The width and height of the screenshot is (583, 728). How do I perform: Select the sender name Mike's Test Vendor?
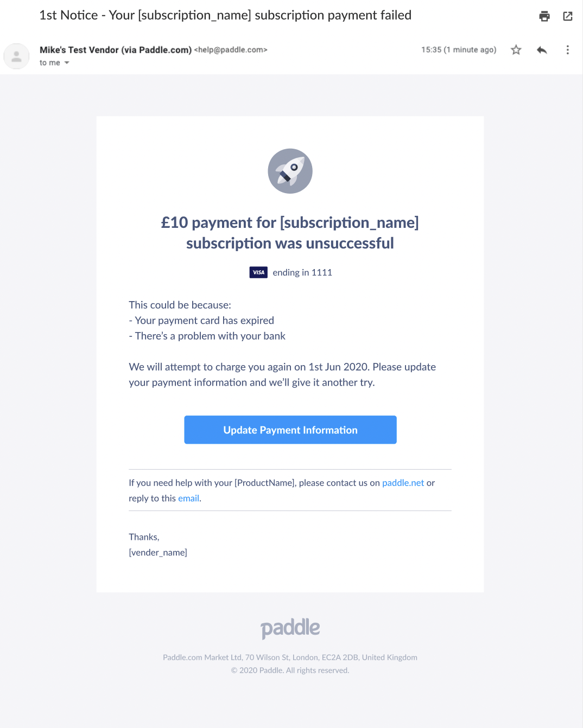[x=115, y=50]
